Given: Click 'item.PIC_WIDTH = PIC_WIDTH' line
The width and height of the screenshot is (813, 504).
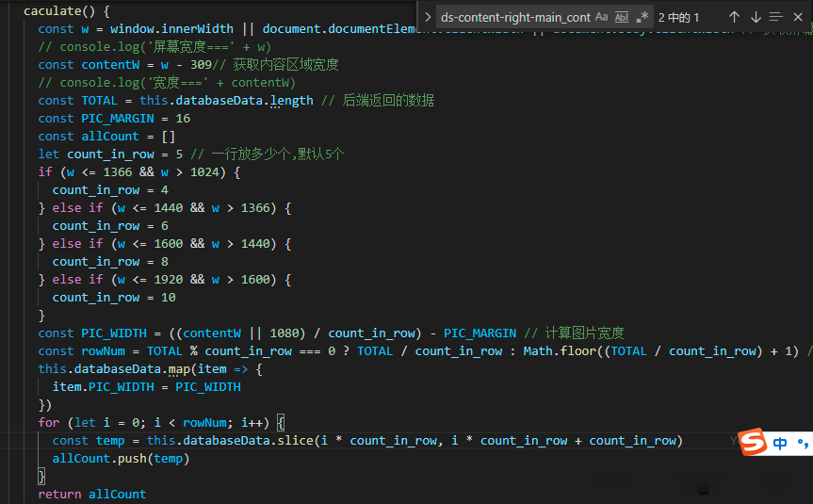Looking at the screenshot, I should point(147,387).
